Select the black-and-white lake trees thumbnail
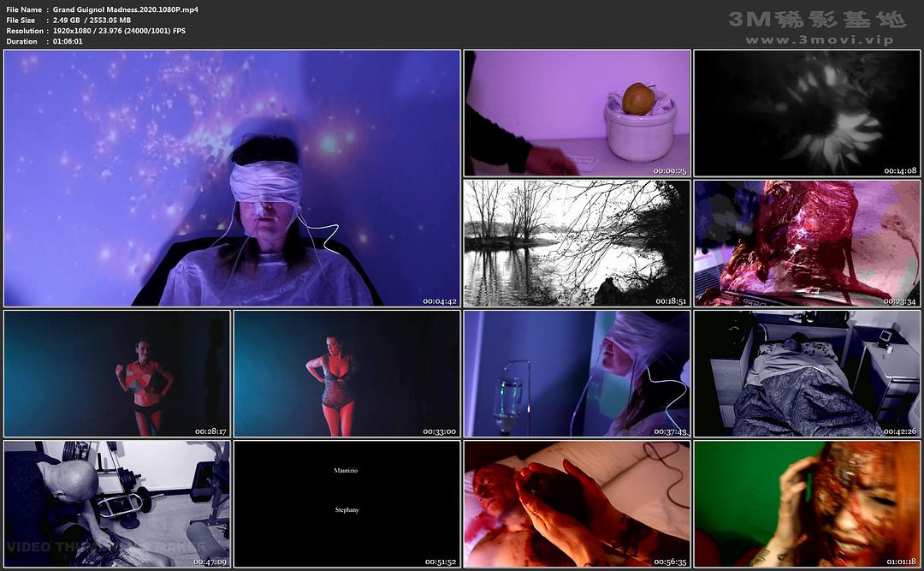 tap(577, 243)
